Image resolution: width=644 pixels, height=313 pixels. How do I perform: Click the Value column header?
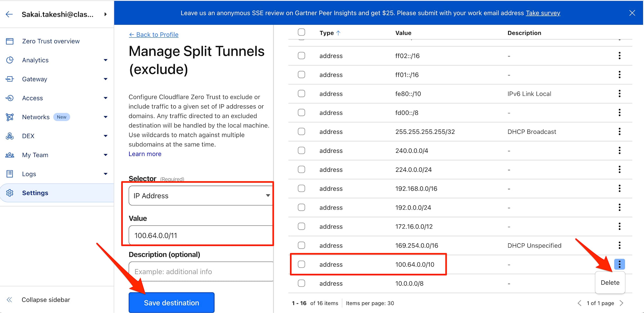403,33
